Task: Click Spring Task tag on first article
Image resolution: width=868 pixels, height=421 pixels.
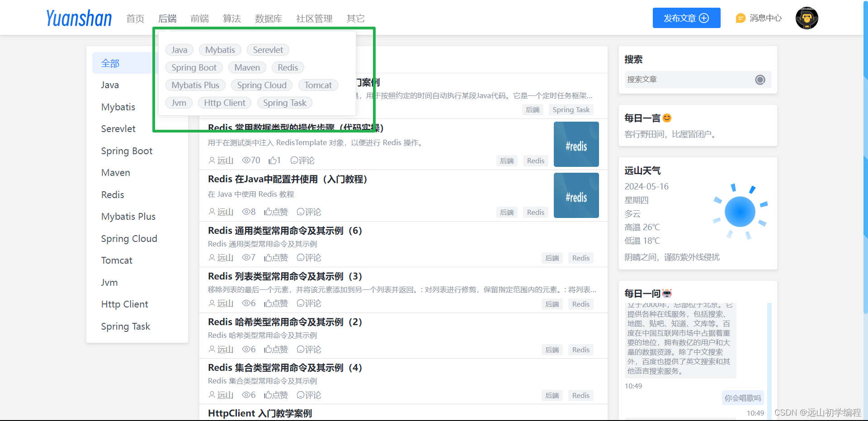Action: coord(571,110)
